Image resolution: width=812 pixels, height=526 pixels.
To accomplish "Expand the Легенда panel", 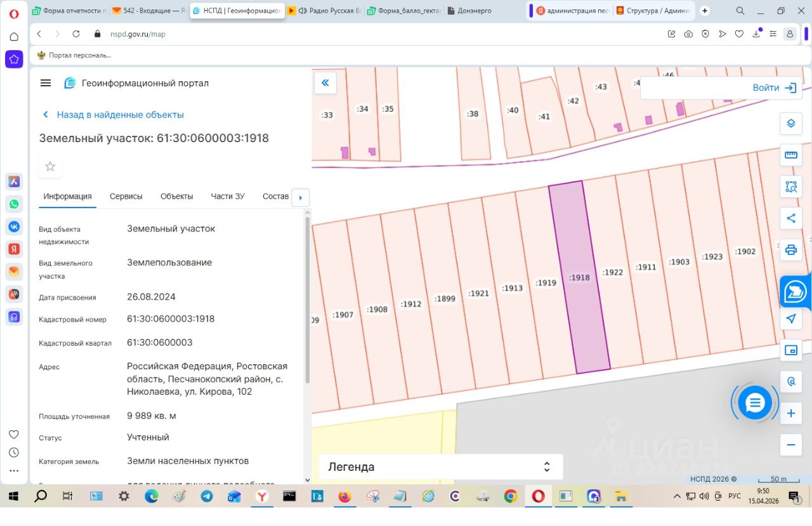I will click(x=440, y=467).
